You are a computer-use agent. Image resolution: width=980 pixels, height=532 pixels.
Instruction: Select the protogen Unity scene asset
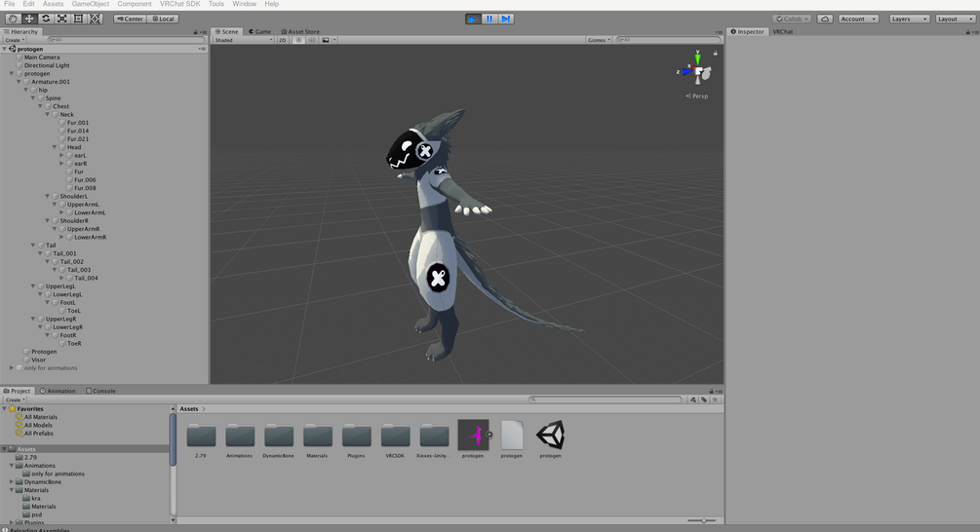(551, 436)
